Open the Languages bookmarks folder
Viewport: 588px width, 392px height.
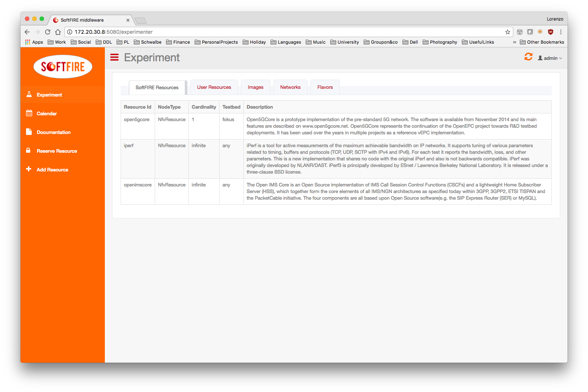(x=286, y=42)
